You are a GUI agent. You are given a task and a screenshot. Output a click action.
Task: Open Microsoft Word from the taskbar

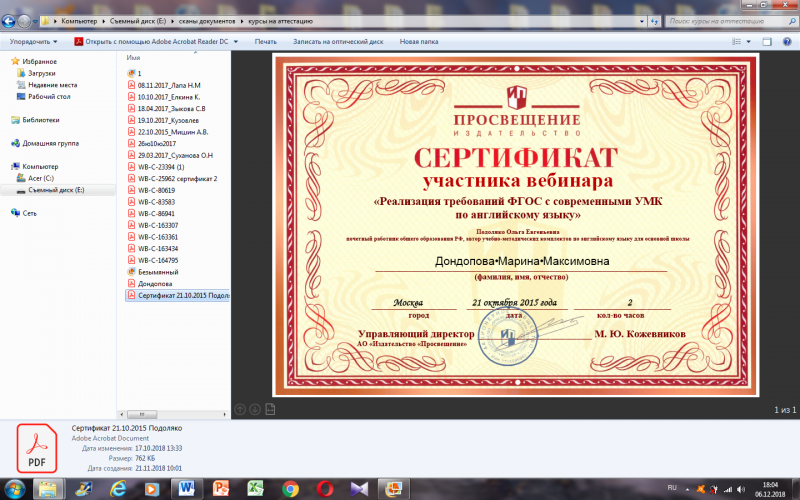(x=186, y=489)
